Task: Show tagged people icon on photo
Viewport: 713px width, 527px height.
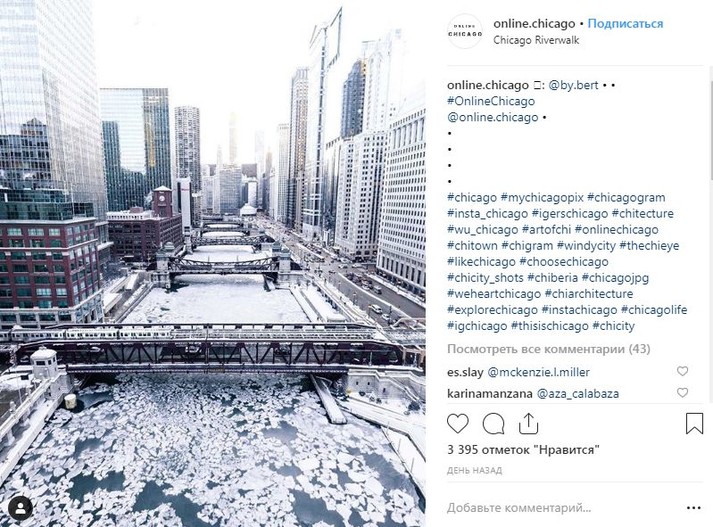Action: point(20,508)
